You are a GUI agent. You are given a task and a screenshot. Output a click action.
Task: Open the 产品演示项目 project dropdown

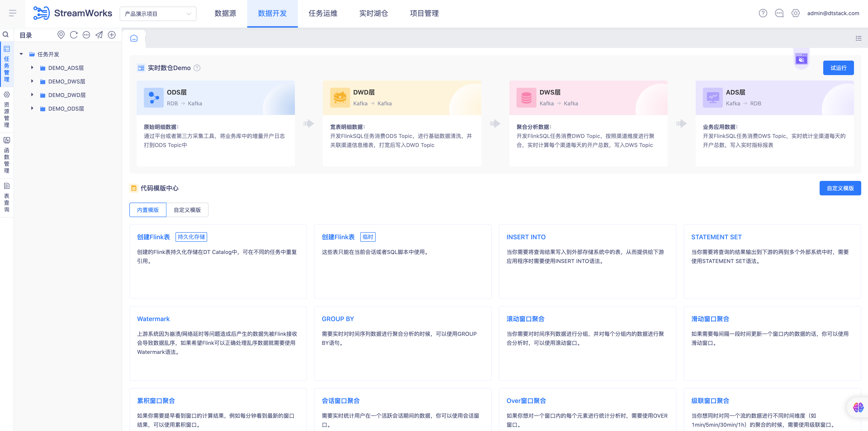coord(158,14)
